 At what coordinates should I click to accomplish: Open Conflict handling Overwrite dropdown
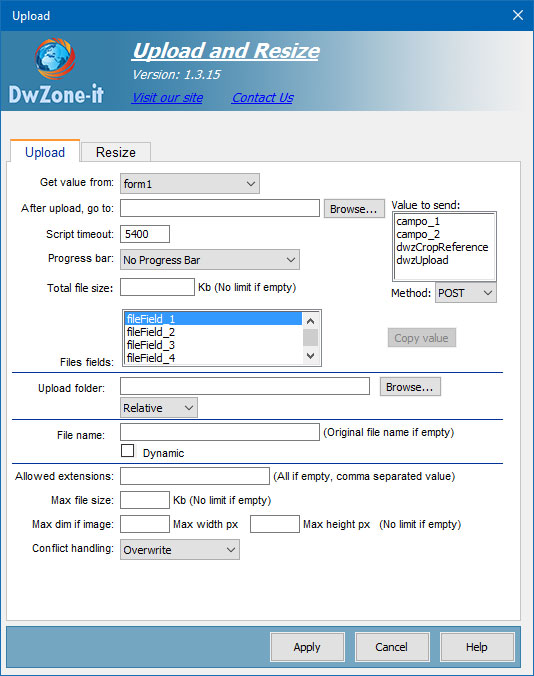180,550
